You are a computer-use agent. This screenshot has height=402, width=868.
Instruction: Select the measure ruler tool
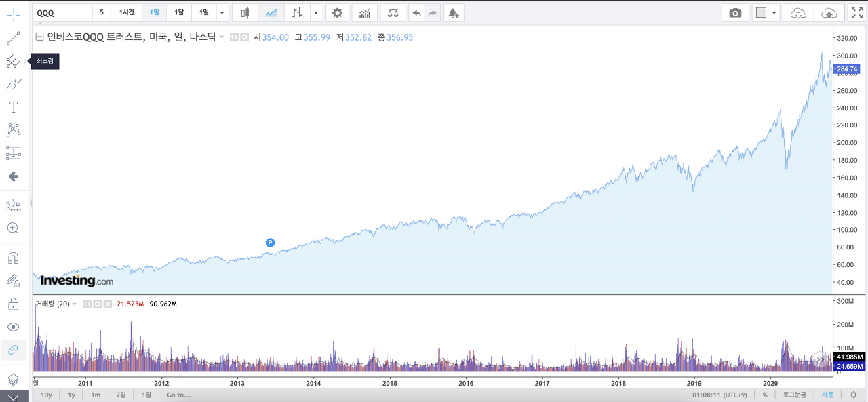pyautogui.click(x=13, y=205)
